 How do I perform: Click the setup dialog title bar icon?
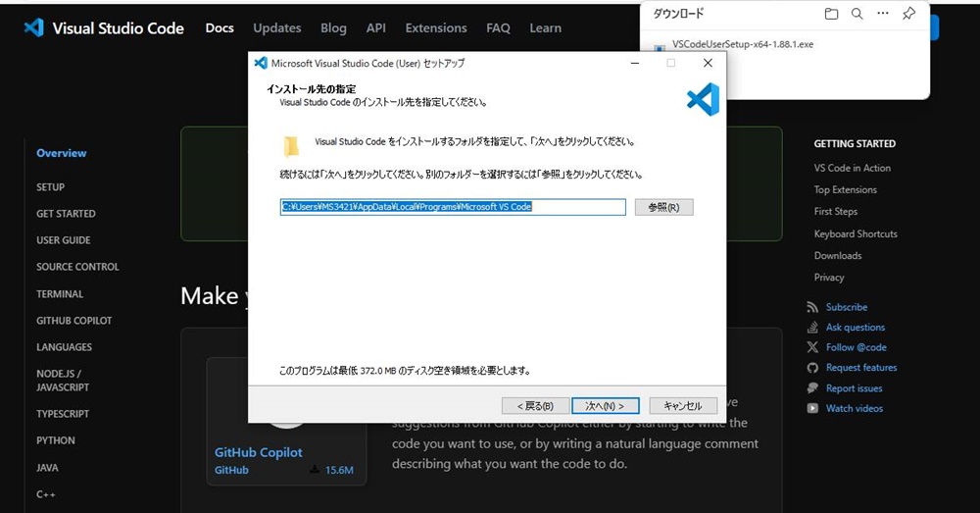tap(261, 63)
